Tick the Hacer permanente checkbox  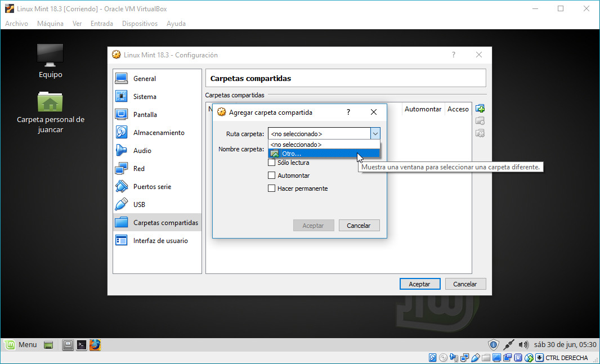(272, 188)
